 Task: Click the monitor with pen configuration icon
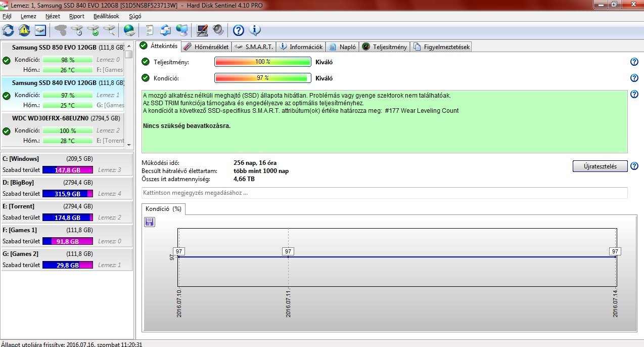click(202, 30)
